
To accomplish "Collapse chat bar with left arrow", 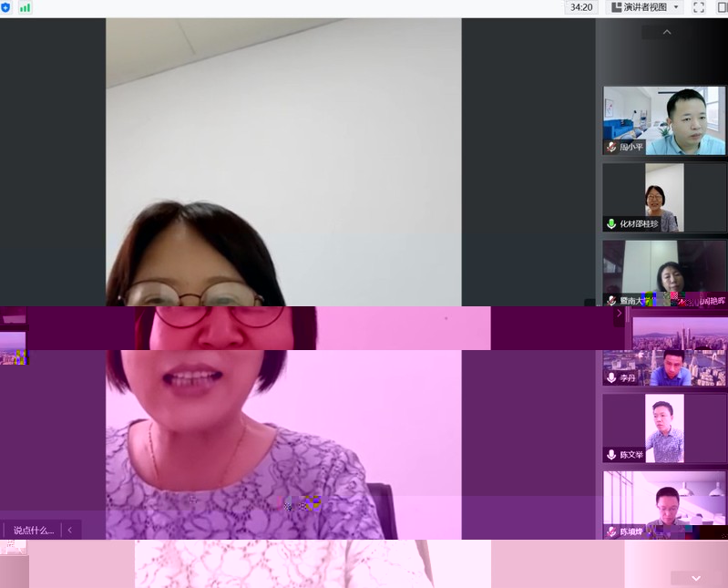I will pos(70,530).
